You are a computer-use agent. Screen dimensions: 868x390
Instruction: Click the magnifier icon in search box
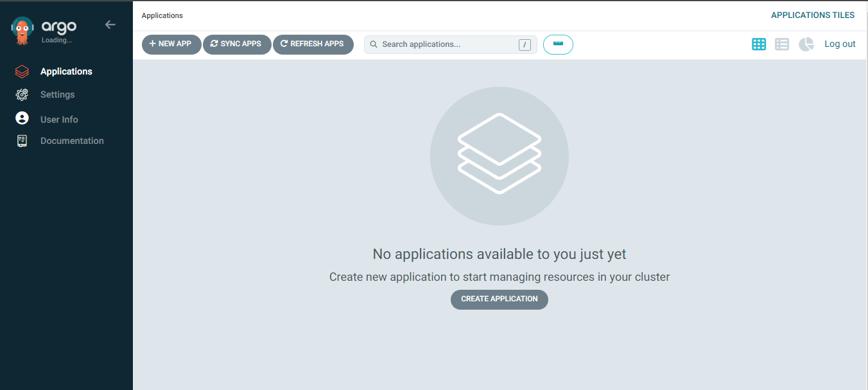[x=374, y=44]
